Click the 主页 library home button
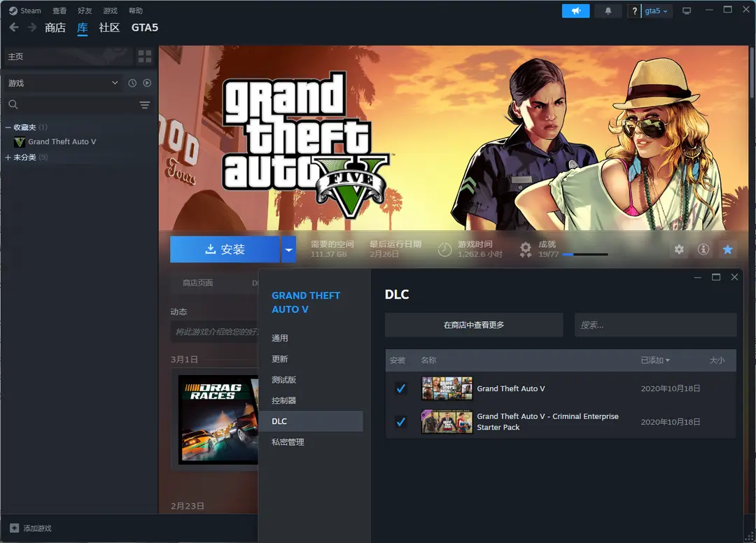This screenshot has width=756, height=543. [67, 57]
